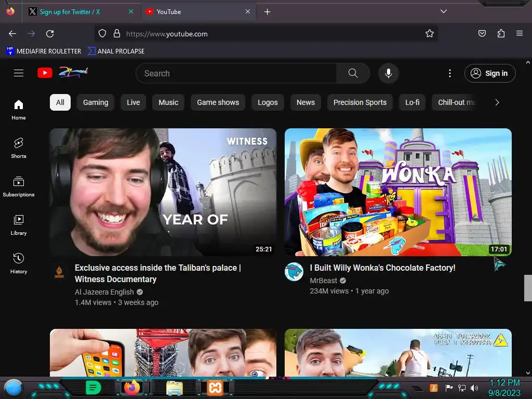Filter by the Game shows chip
Image resolution: width=532 pixels, height=399 pixels.
pyautogui.click(x=218, y=102)
